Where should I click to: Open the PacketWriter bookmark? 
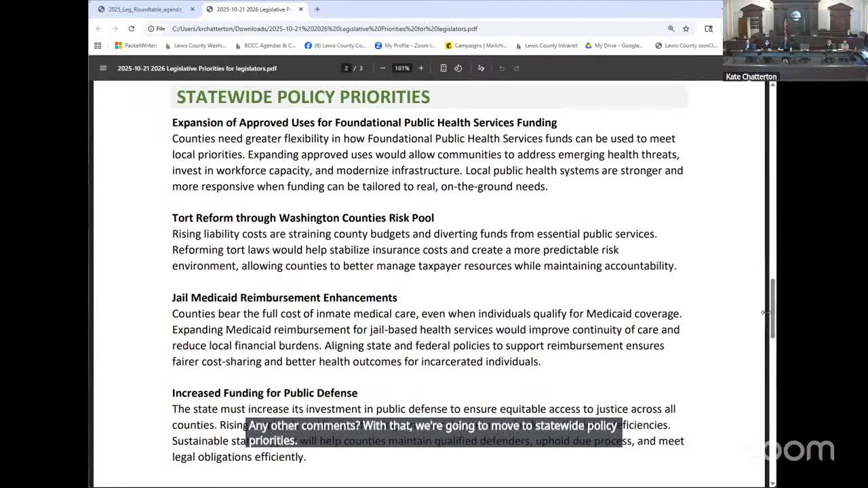point(136,45)
